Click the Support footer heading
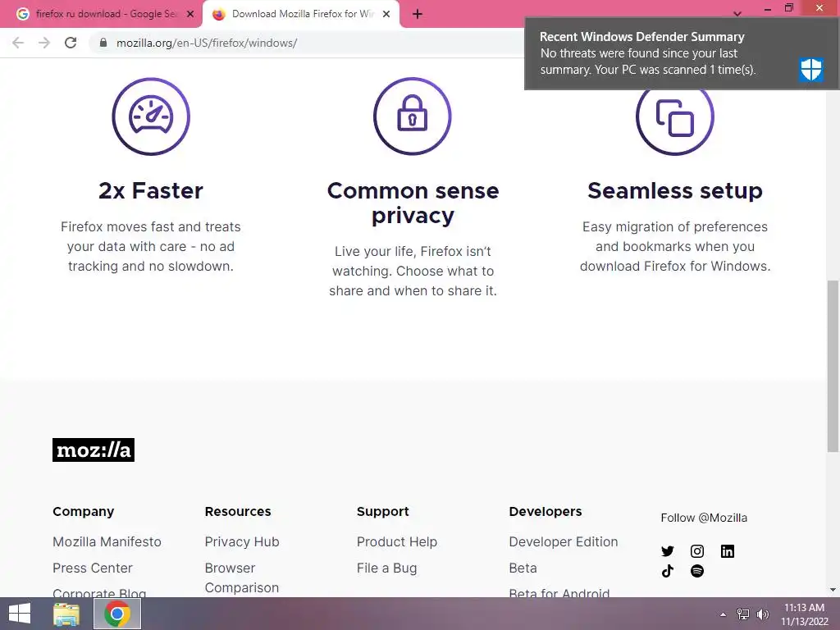This screenshot has height=630, width=840. [383, 512]
